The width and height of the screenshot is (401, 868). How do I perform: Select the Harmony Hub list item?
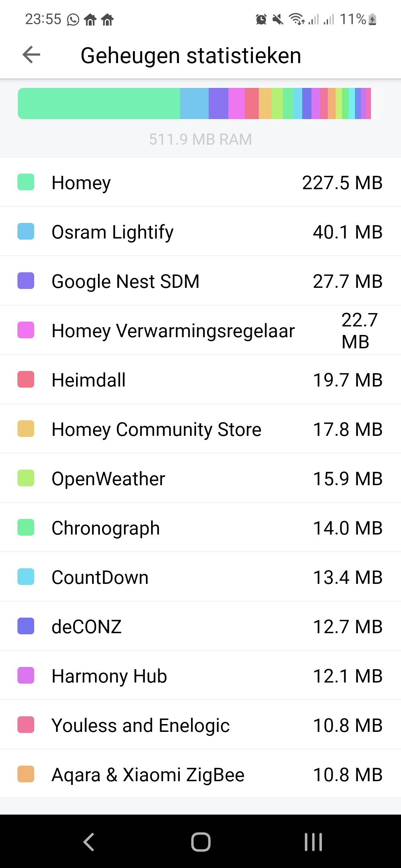200,675
